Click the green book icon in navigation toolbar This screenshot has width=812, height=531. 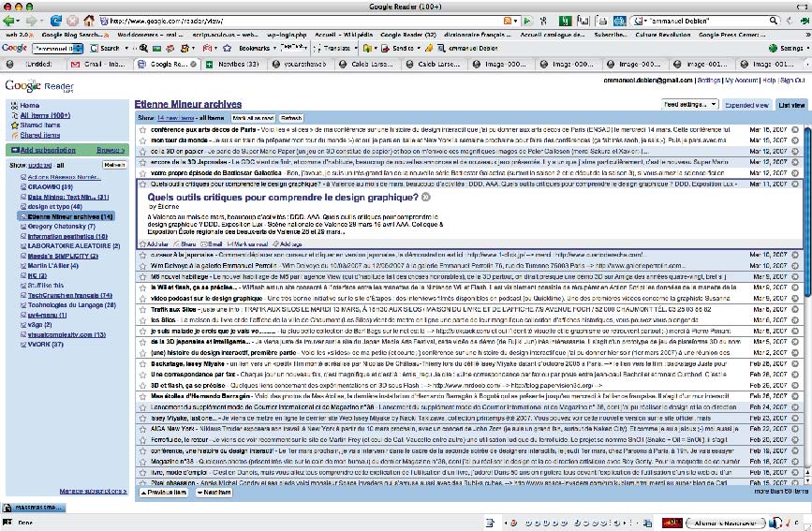coord(566,21)
